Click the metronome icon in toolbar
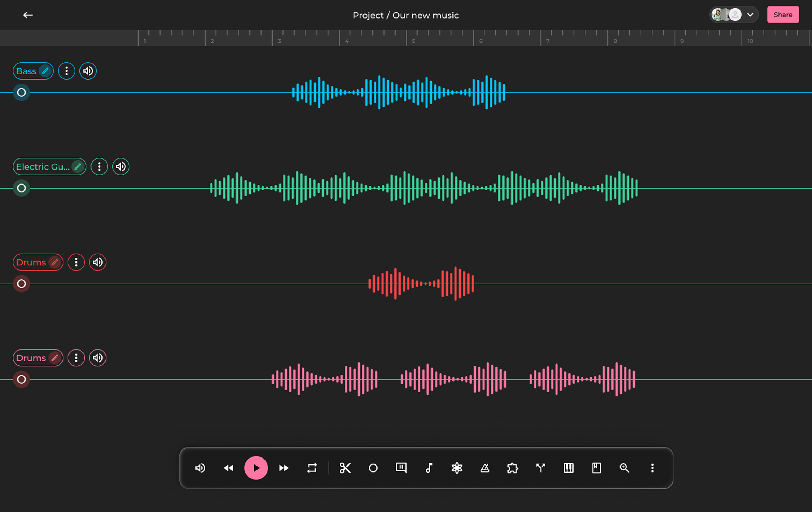The width and height of the screenshot is (812, 512). (x=485, y=468)
